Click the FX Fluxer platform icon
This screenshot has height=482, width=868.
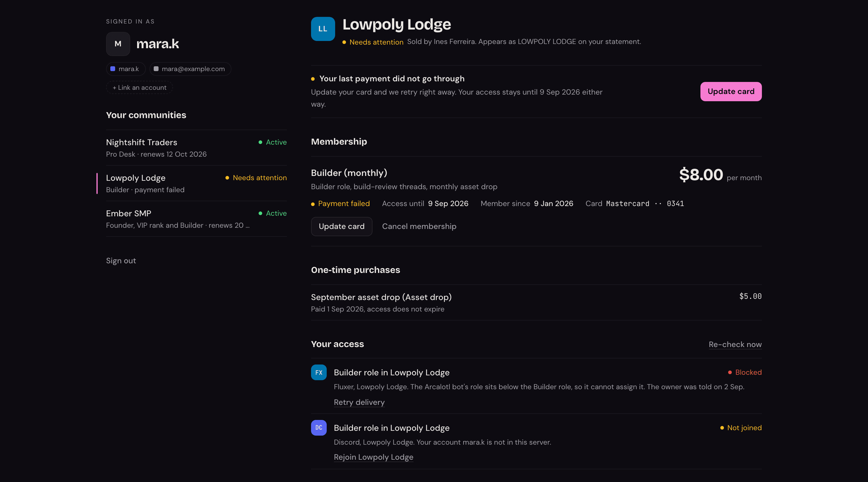(319, 372)
